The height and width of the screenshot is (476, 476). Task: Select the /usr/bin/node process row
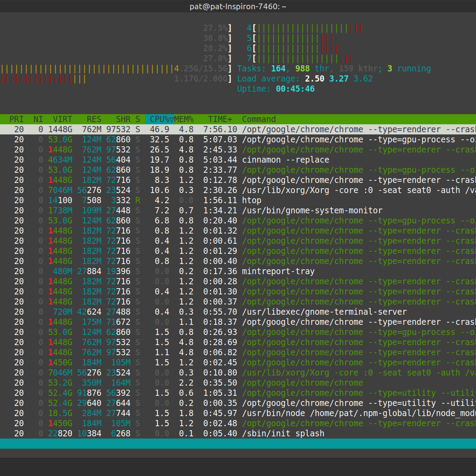(x=238, y=413)
